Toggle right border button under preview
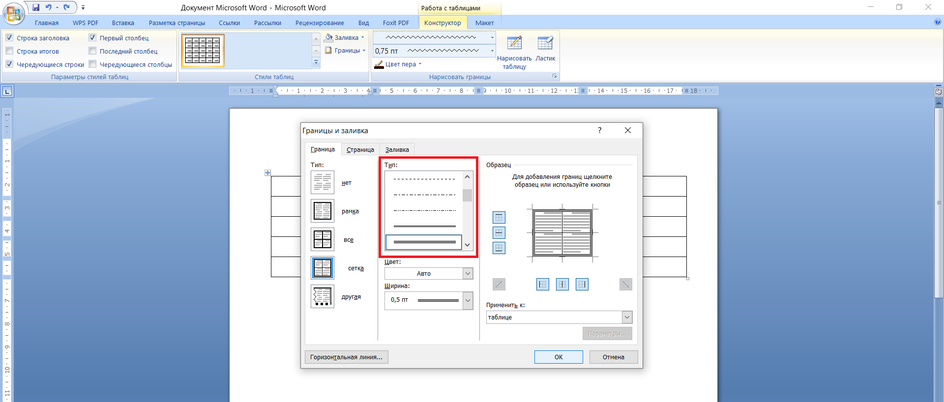The image size is (944, 402). [582, 284]
